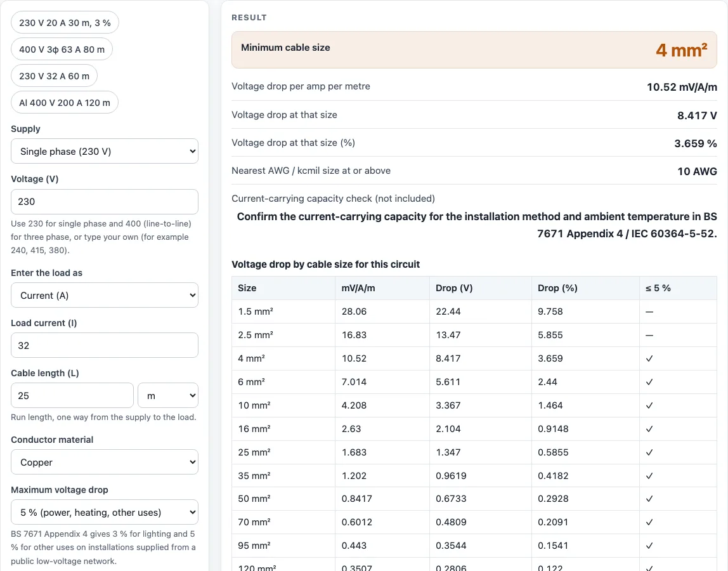
Task: Edit the Cable length value field
Action: tap(72, 395)
